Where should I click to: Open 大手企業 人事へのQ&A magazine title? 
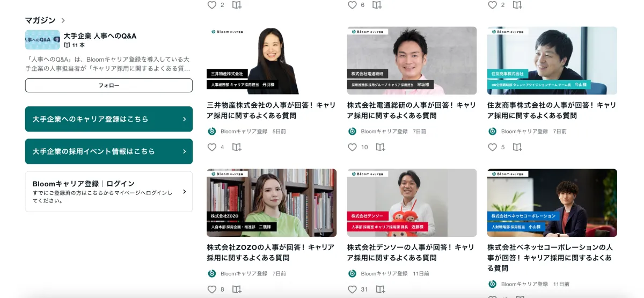100,36
